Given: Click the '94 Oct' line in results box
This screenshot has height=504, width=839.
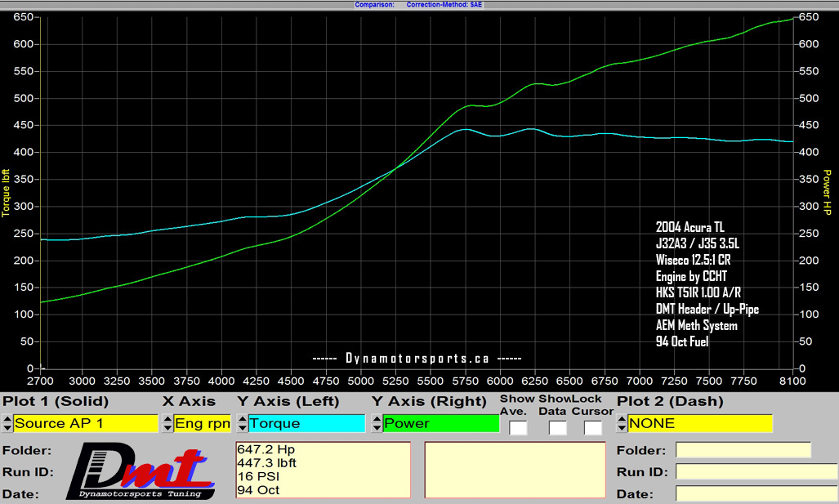Looking at the screenshot, I should [258, 489].
